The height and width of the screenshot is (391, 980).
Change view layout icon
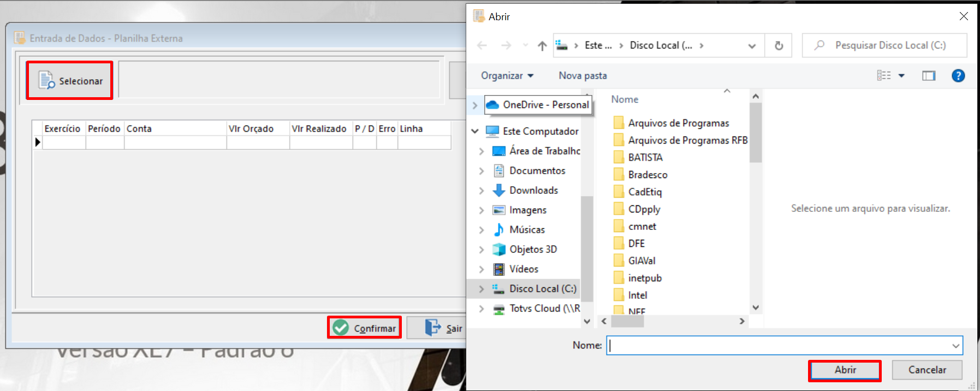[x=883, y=75]
